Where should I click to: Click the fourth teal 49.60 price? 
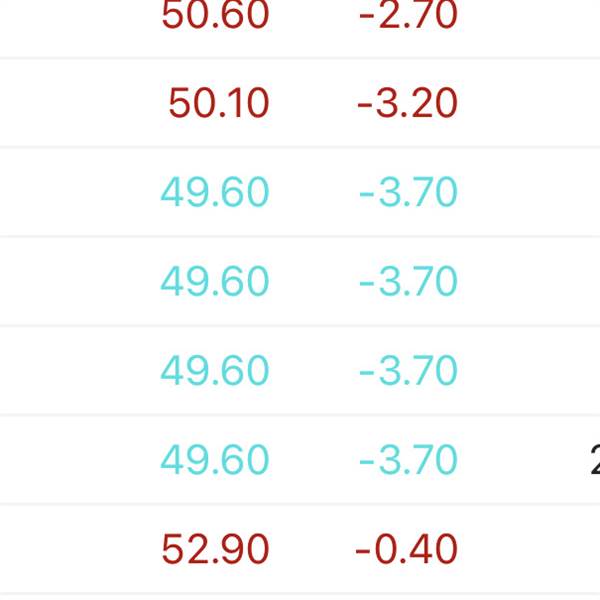pyautogui.click(x=215, y=459)
